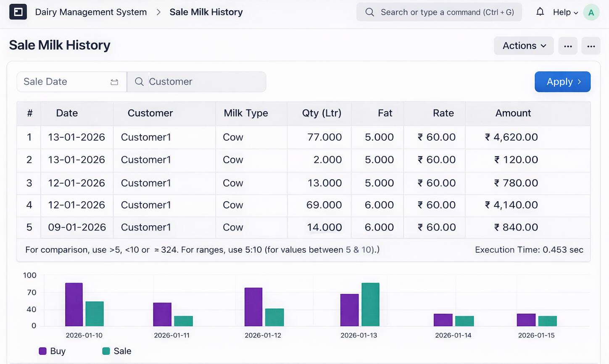The height and width of the screenshot is (364, 609).
Task: Go to Dairy Management System breadcrumb
Action: click(x=91, y=12)
